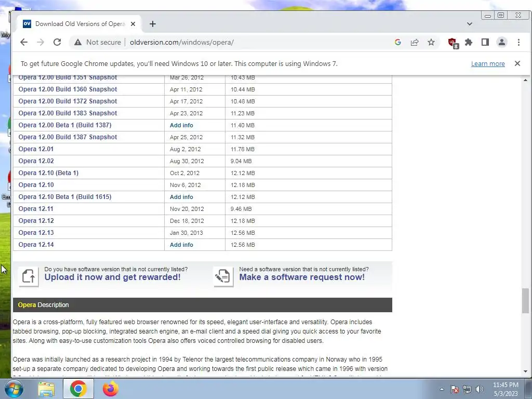The width and height of the screenshot is (532, 399).
Task: Click the software request document icon
Action: coord(223,276)
